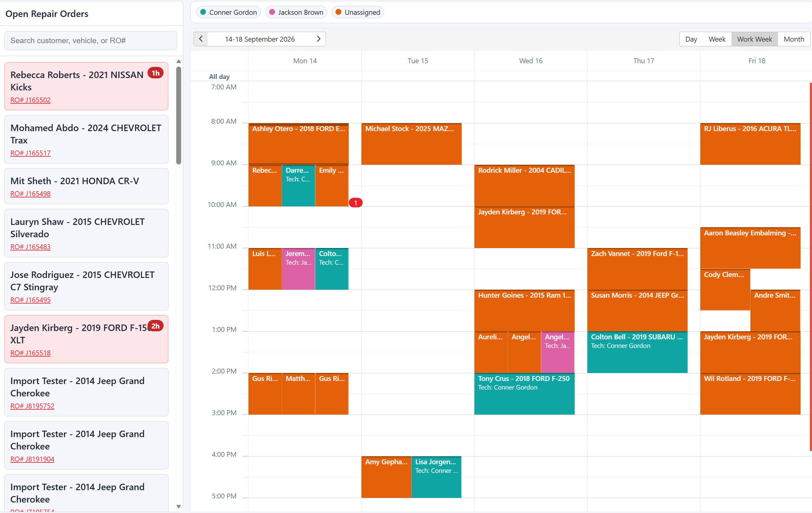Open Ashley Otero 2018 FORD appointment
This screenshot has height=513, width=812.
point(298,144)
